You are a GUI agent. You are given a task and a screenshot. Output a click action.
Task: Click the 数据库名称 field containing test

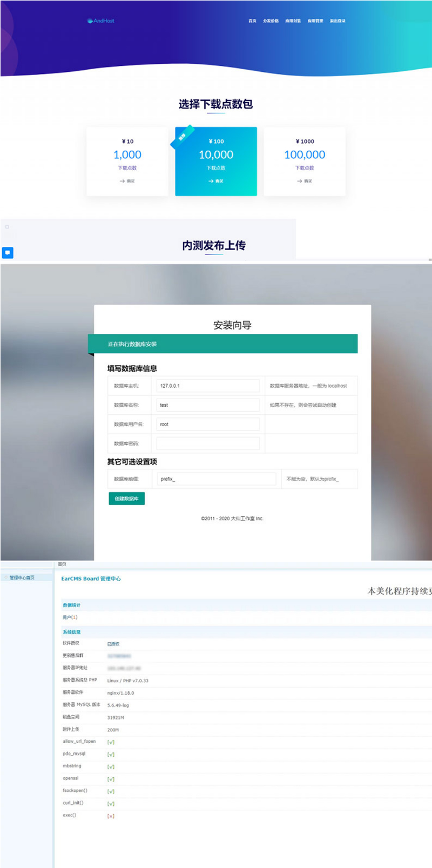pos(208,405)
